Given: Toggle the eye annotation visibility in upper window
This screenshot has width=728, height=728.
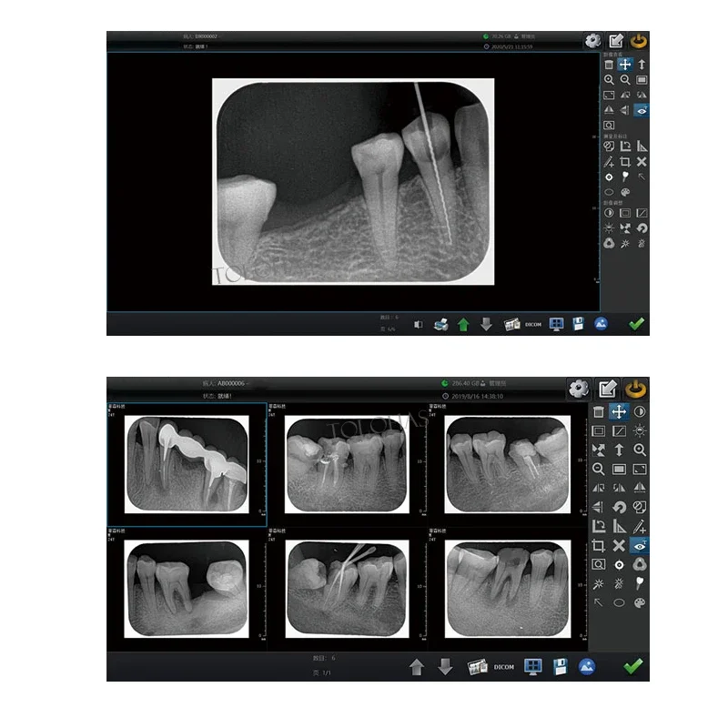Looking at the screenshot, I should 642,110.
